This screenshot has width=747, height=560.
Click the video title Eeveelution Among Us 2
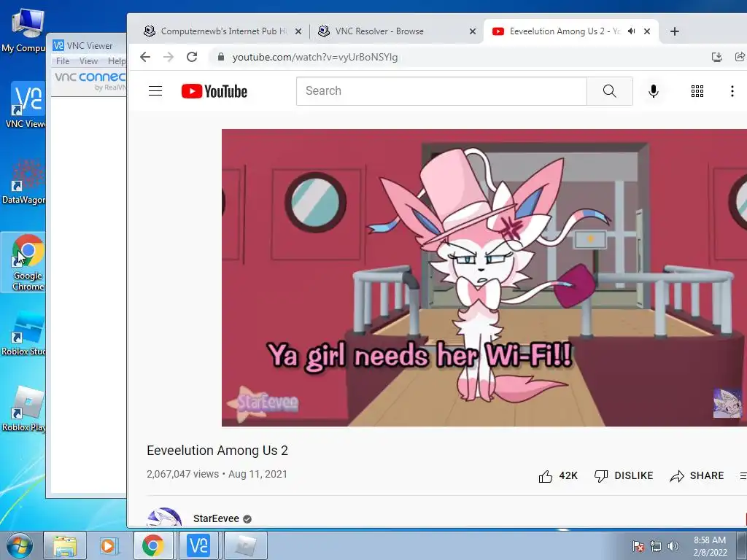point(217,451)
